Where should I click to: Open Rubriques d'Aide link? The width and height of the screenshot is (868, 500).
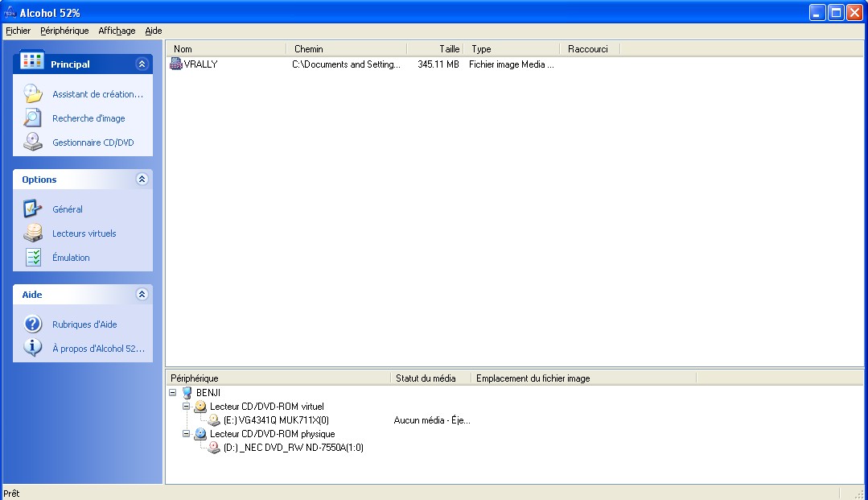tap(84, 324)
